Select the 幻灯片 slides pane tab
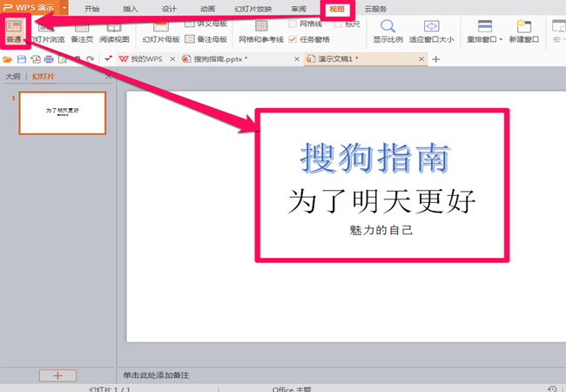 click(x=44, y=77)
